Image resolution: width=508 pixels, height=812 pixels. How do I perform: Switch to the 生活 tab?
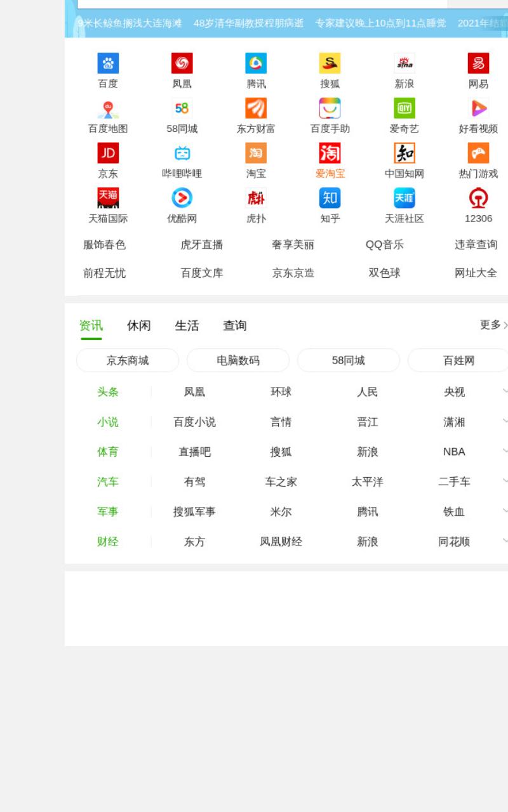pos(187,325)
